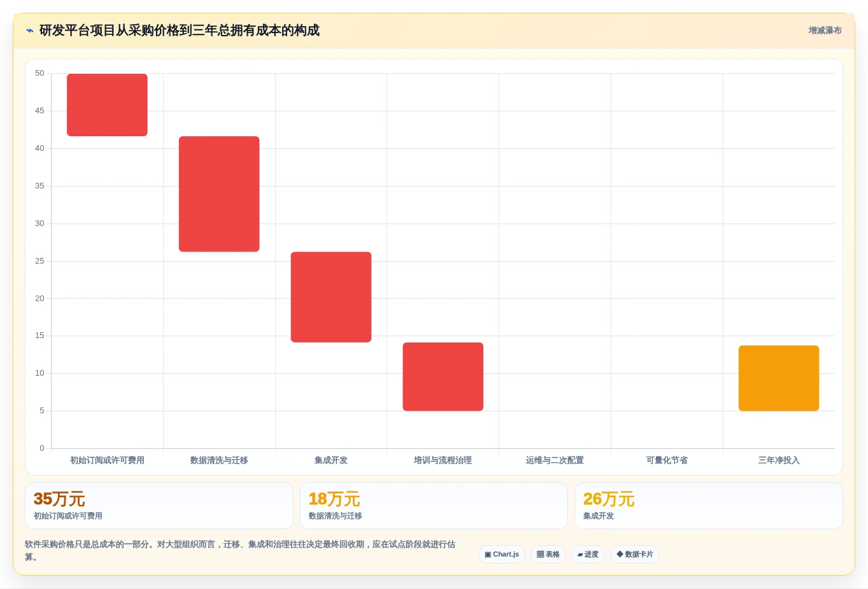Select the 表格 tag chip
This screenshot has height=589, width=868.
[x=548, y=554]
